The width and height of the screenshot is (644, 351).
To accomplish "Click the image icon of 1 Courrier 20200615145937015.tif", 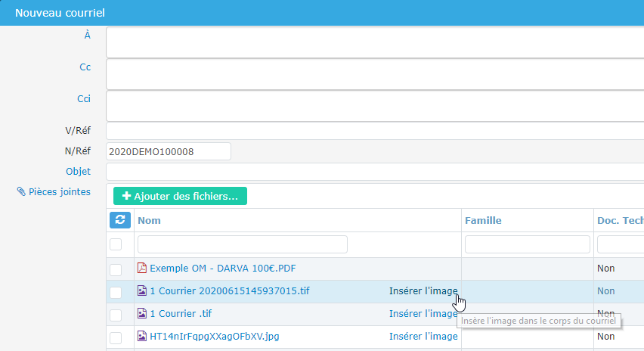I will click(141, 290).
